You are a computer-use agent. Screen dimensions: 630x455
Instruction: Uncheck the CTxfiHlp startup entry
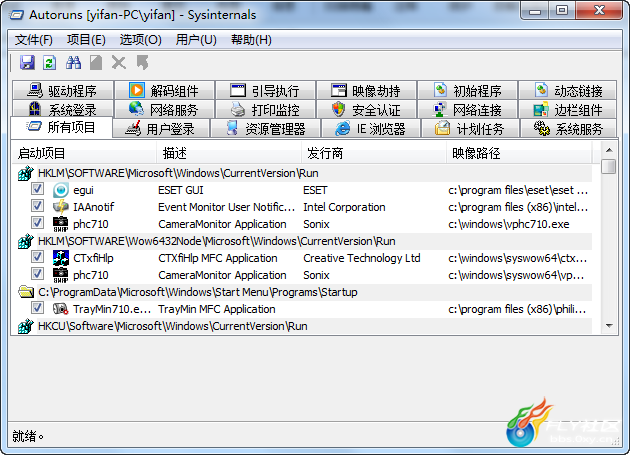click(37, 257)
